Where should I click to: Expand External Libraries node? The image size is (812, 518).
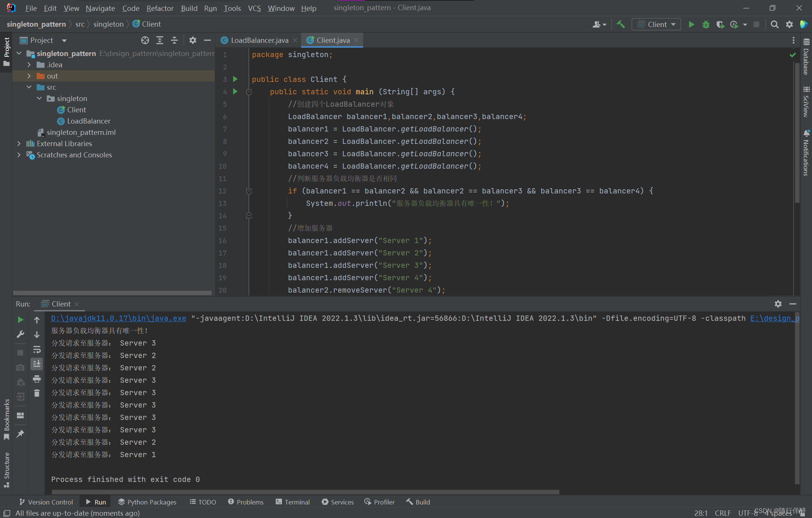(x=19, y=143)
